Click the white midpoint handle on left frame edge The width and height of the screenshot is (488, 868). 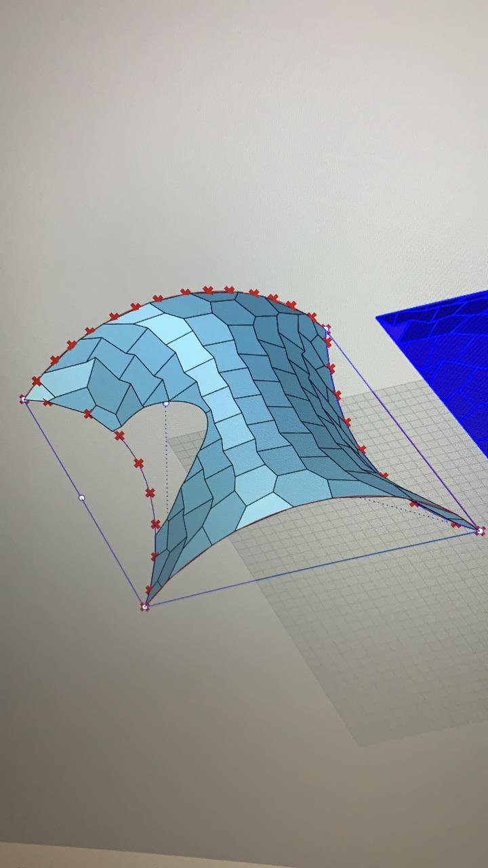(82, 498)
